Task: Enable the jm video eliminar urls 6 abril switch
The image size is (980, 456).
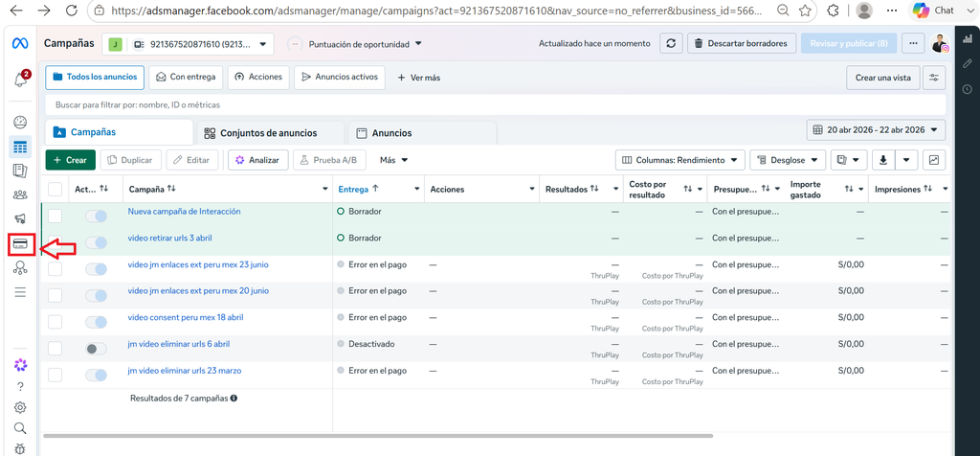Action: (97, 349)
